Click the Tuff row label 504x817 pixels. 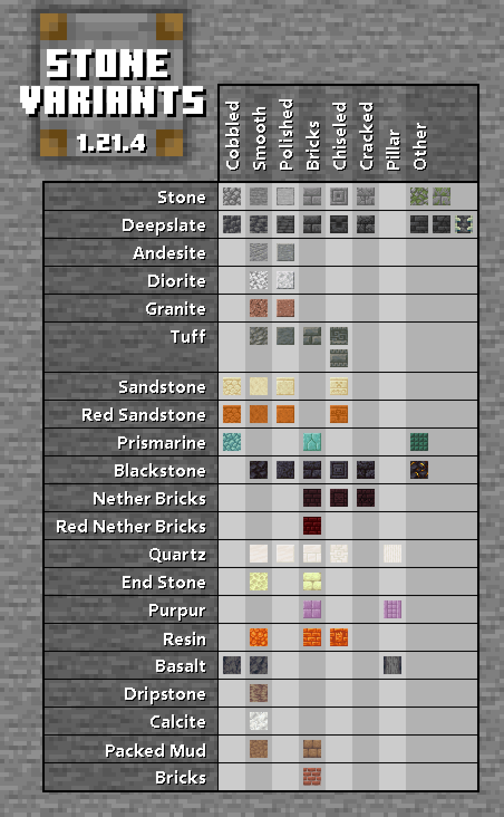(188, 337)
